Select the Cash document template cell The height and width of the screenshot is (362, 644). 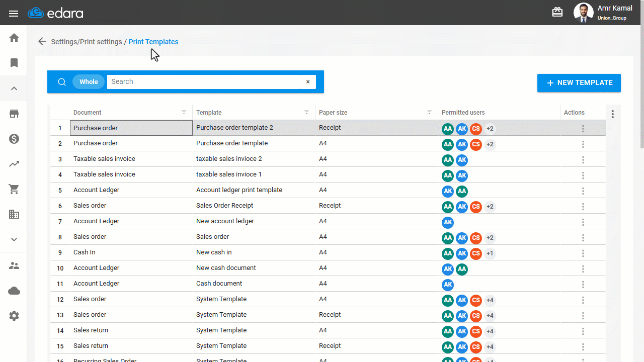pos(254,284)
